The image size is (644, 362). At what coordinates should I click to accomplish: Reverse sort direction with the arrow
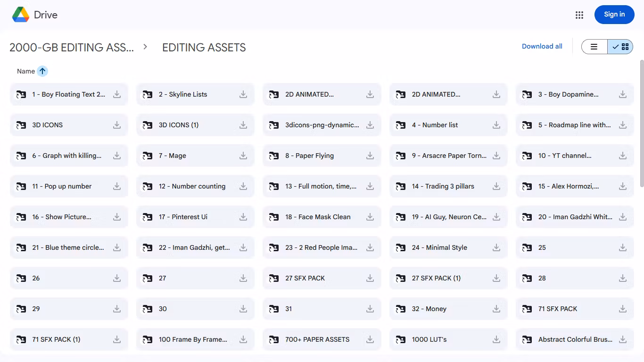pos(42,71)
